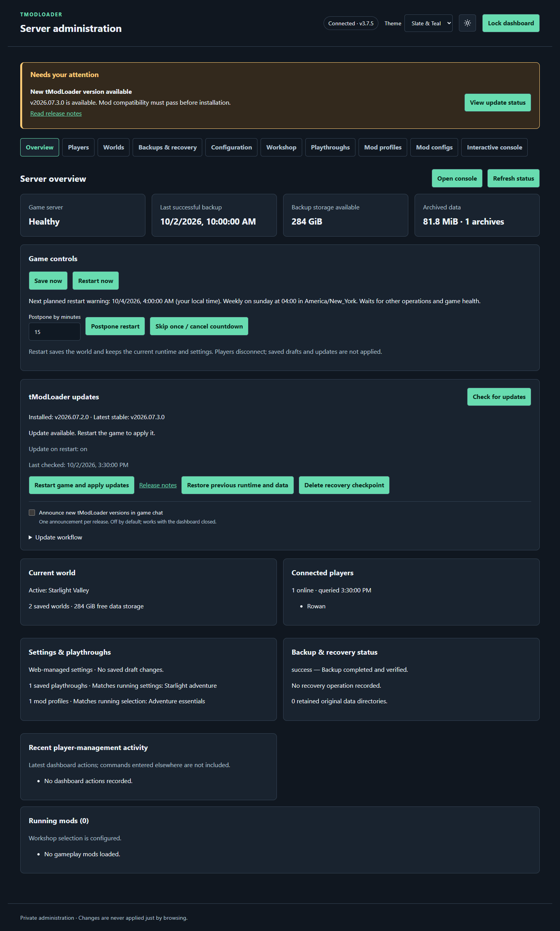Click the Postpone restart button
The image size is (560, 931).
(115, 326)
